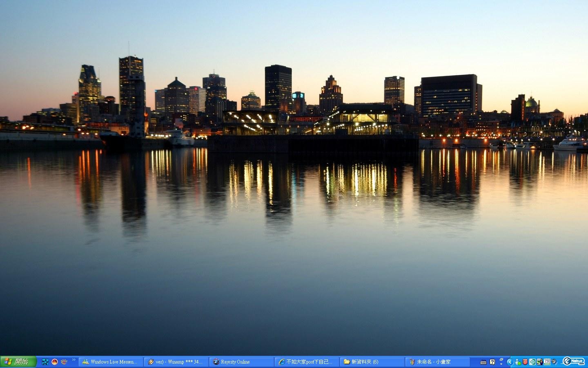Click the paw print Quick Launch icon
The width and height of the screenshot is (588, 368).
(64, 362)
